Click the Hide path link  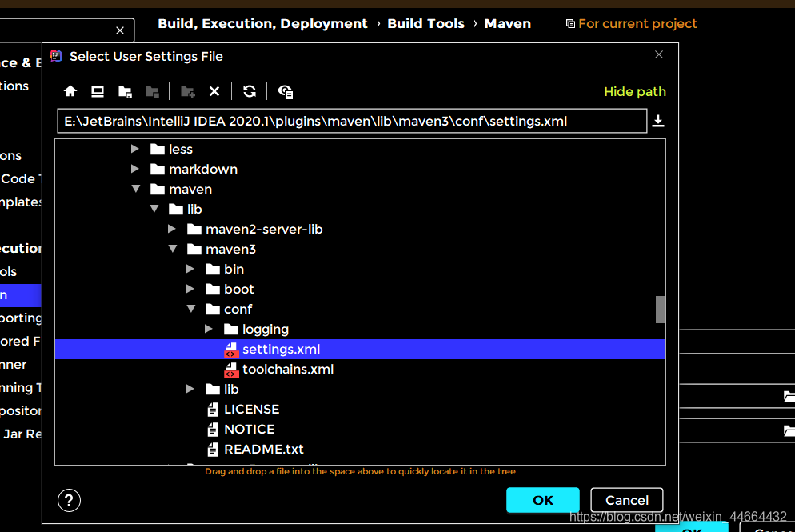pos(635,92)
